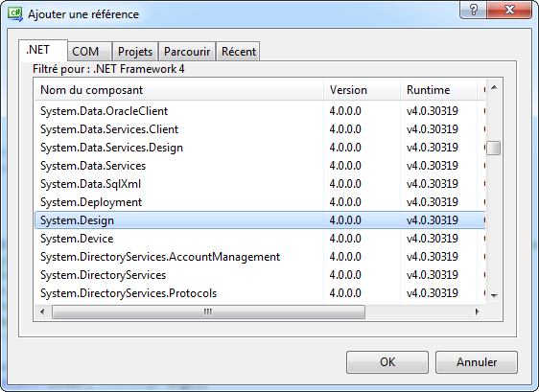
Task: Switch to the Parcourir tab
Action: pos(187,52)
